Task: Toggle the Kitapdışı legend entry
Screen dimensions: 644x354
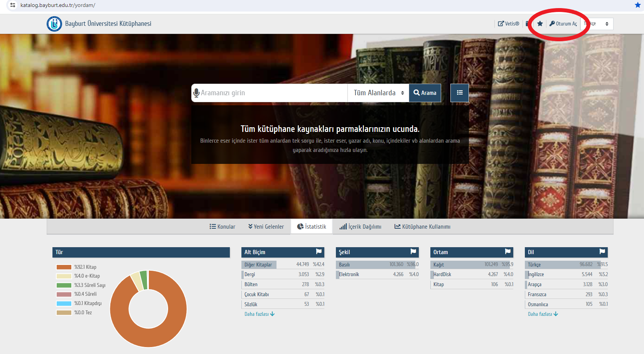Action: click(88, 303)
